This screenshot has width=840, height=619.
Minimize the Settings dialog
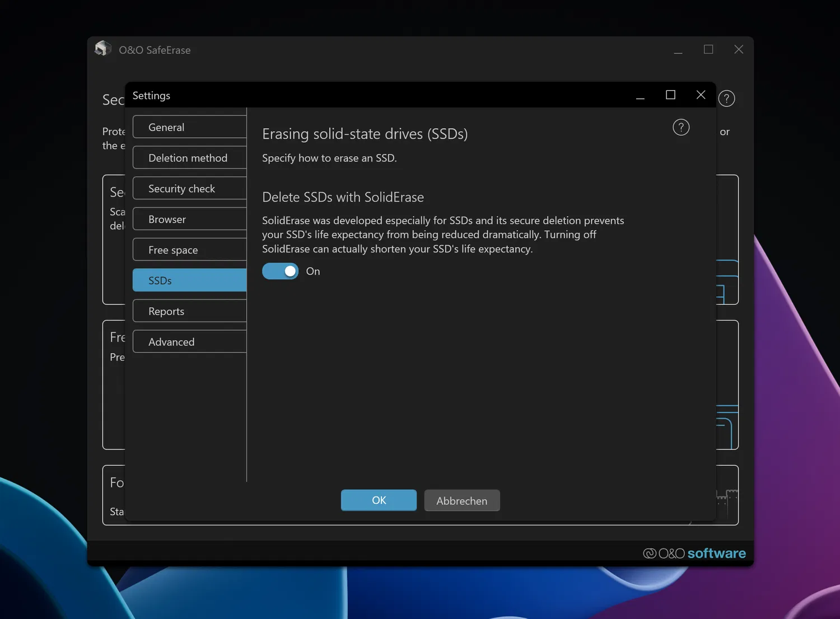pos(640,96)
